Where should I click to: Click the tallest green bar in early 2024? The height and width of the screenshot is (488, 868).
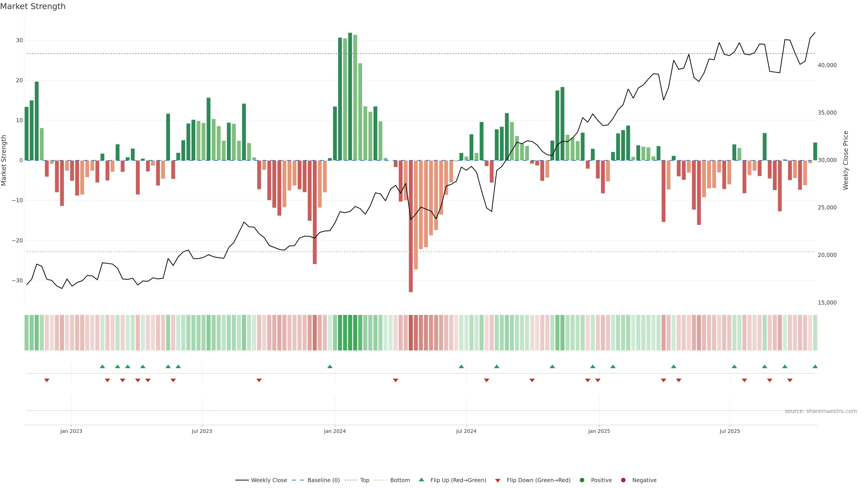[x=350, y=98]
